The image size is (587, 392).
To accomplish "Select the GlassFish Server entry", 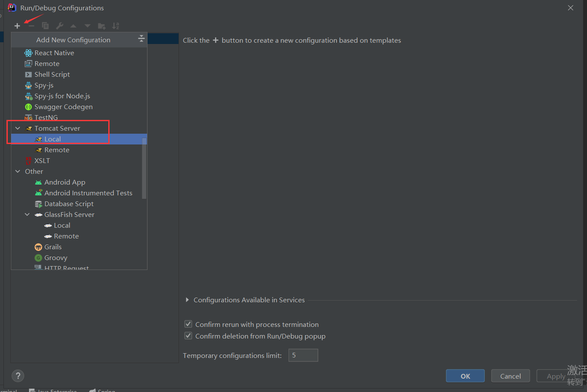I will pyautogui.click(x=69, y=214).
